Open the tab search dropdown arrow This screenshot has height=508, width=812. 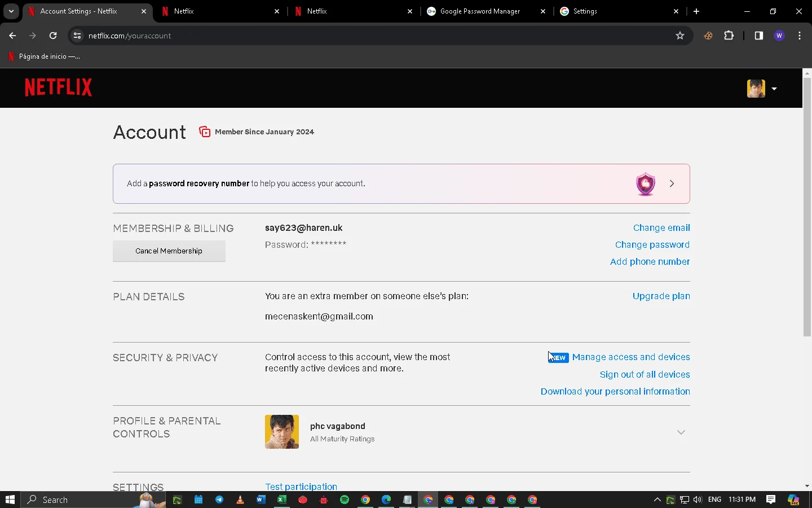(x=11, y=11)
